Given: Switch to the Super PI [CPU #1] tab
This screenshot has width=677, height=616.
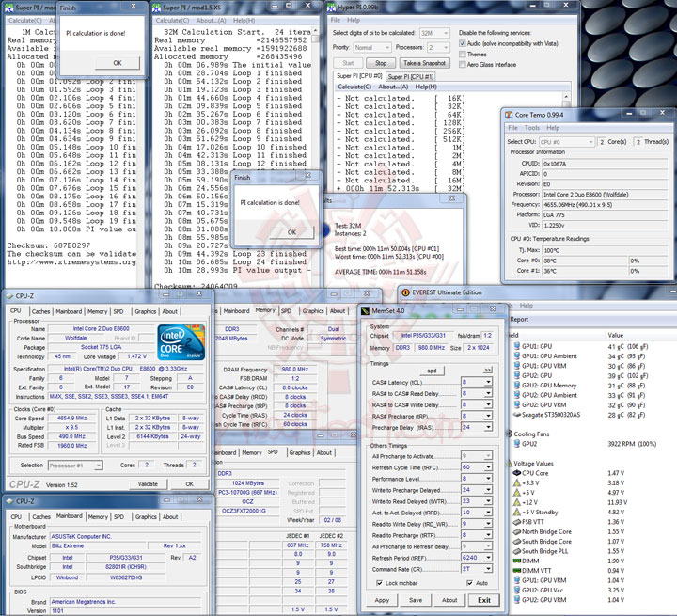Looking at the screenshot, I should pyautogui.click(x=410, y=76).
